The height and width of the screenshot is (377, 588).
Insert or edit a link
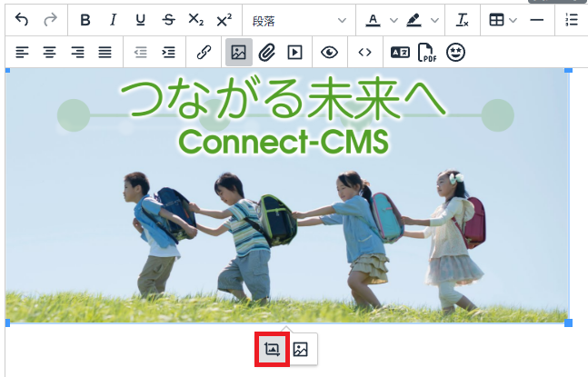click(204, 52)
